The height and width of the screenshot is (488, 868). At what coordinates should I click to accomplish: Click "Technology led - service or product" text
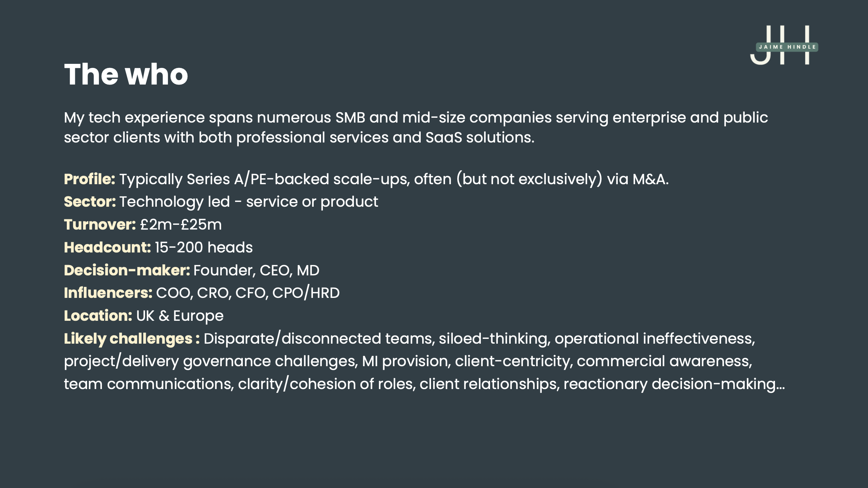tap(248, 202)
